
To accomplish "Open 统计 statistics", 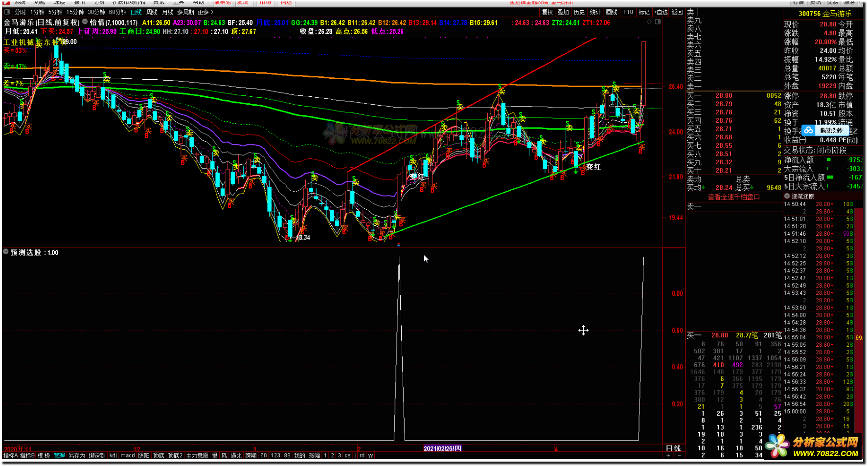I will 595,12.
